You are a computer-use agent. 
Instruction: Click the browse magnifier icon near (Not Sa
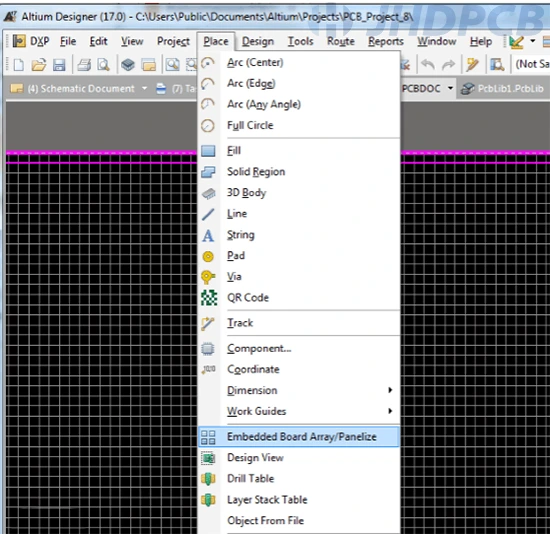click(497, 65)
